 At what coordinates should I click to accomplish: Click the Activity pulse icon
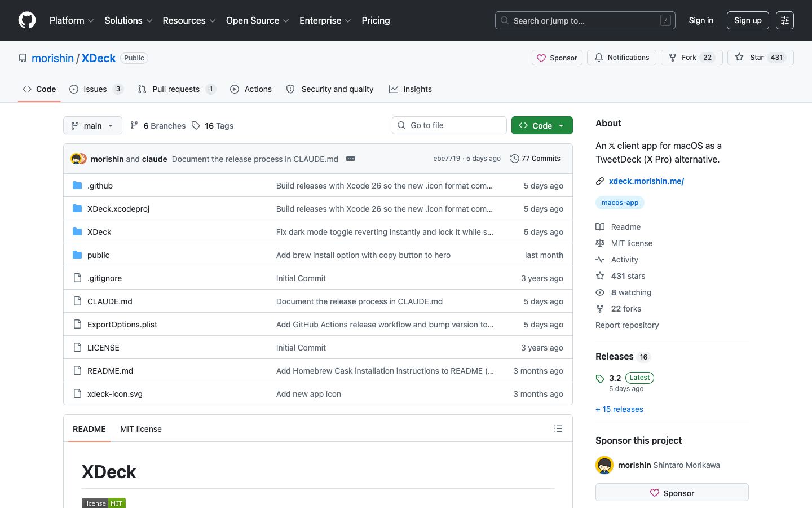click(x=600, y=260)
